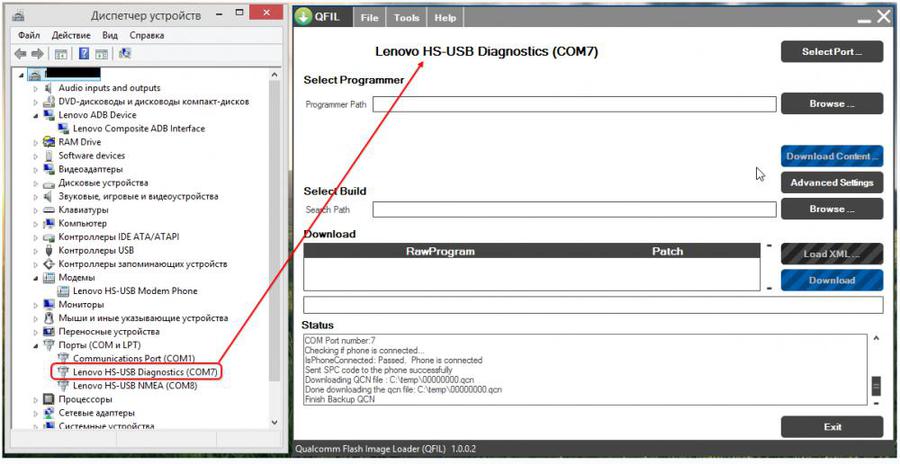Screen dimensions: 900x464
Task: Select Lenovo HS-USB Diagnostics (COM7) entry
Action: pyautogui.click(x=145, y=372)
